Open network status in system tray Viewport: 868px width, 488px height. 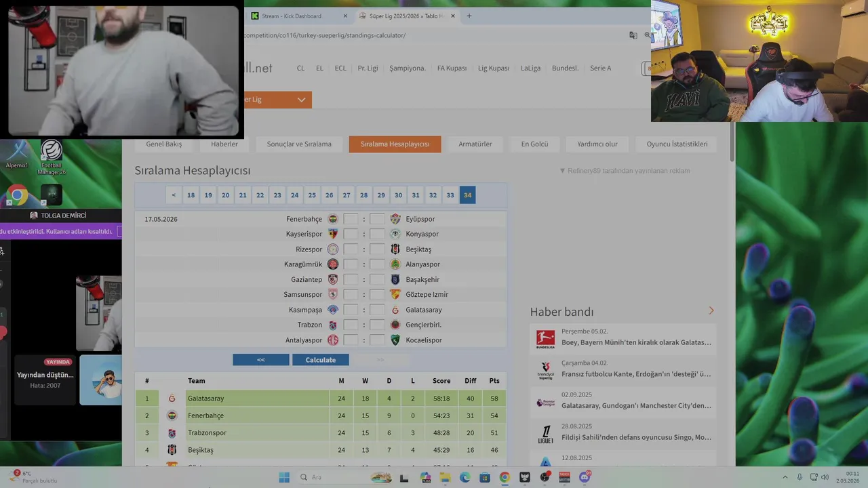coord(814,477)
